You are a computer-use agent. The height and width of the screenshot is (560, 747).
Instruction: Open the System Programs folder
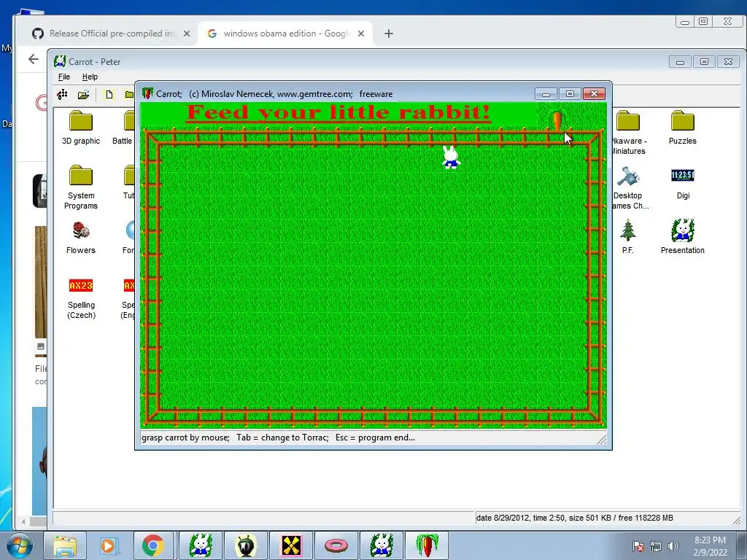coord(80,187)
